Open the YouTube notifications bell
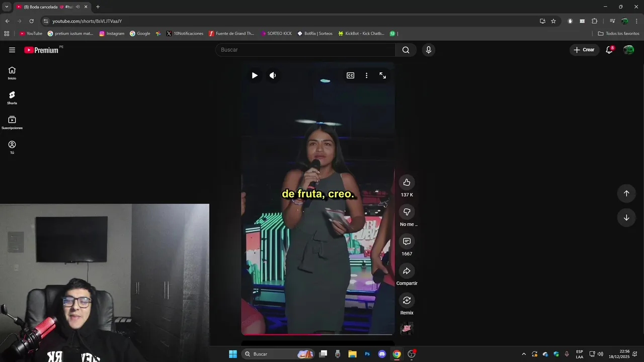This screenshot has height=362, width=644. [x=609, y=50]
